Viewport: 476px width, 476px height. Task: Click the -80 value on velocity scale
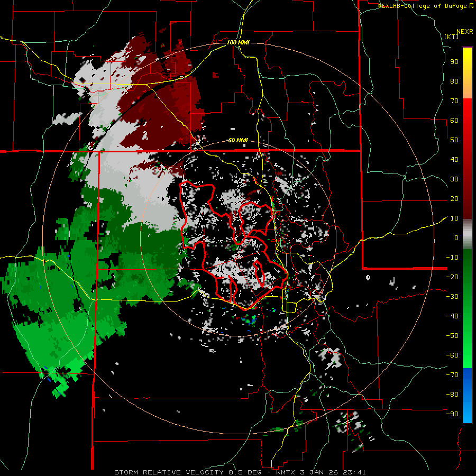click(x=452, y=395)
